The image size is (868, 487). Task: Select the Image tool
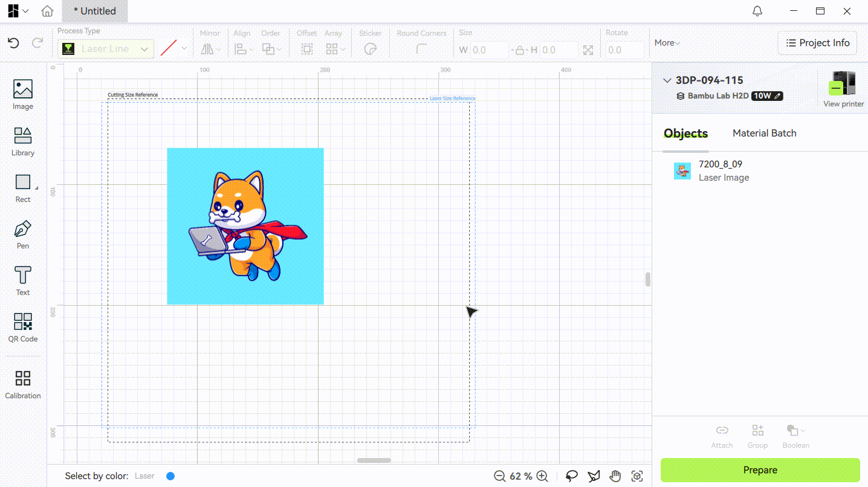[23, 95]
